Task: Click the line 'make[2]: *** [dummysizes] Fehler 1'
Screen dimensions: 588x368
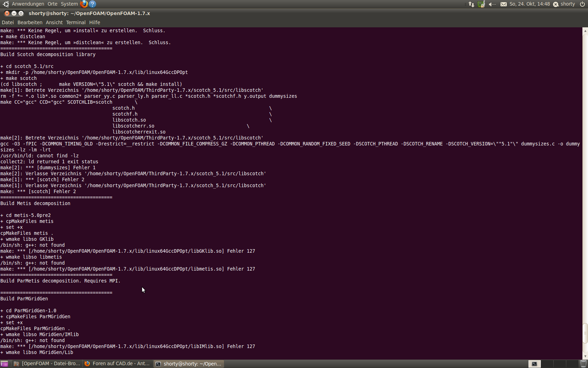Action: click(48, 168)
